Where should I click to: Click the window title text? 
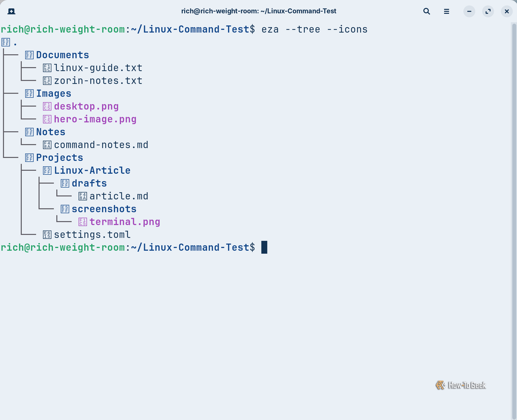pos(259,11)
